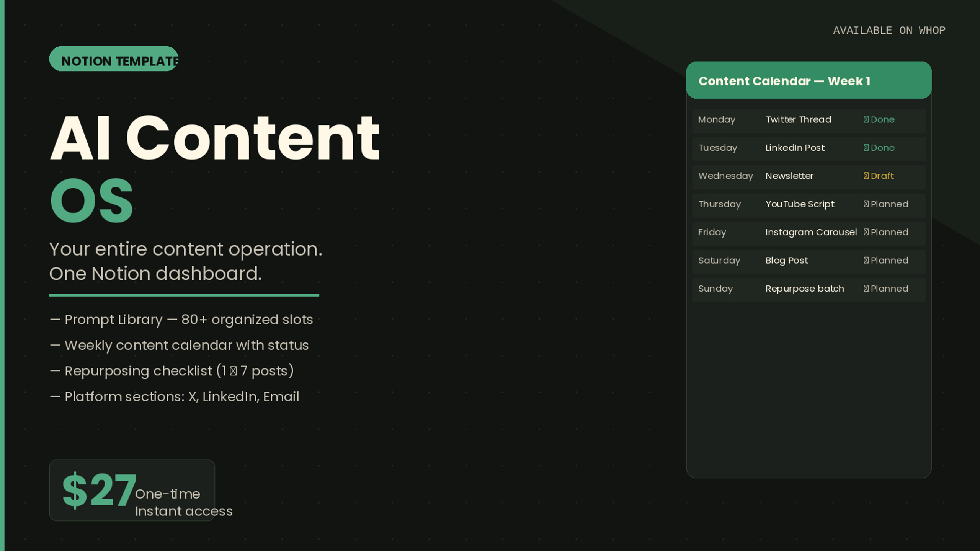
Task: Click the Content Calendar — Week 1 header
Action: pos(808,80)
